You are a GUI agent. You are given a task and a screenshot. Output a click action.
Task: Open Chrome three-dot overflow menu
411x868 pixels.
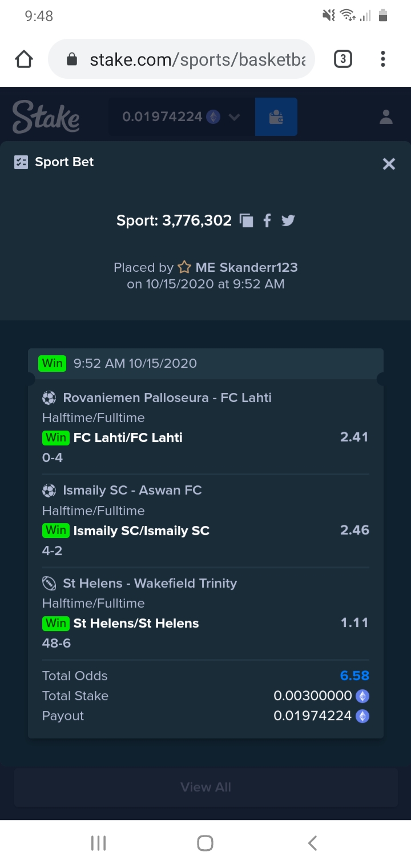[382, 59]
